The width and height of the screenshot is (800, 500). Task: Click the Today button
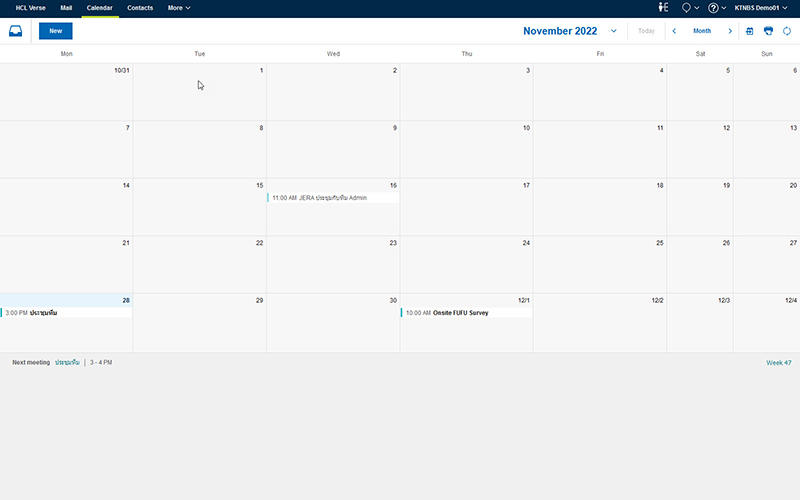646,31
